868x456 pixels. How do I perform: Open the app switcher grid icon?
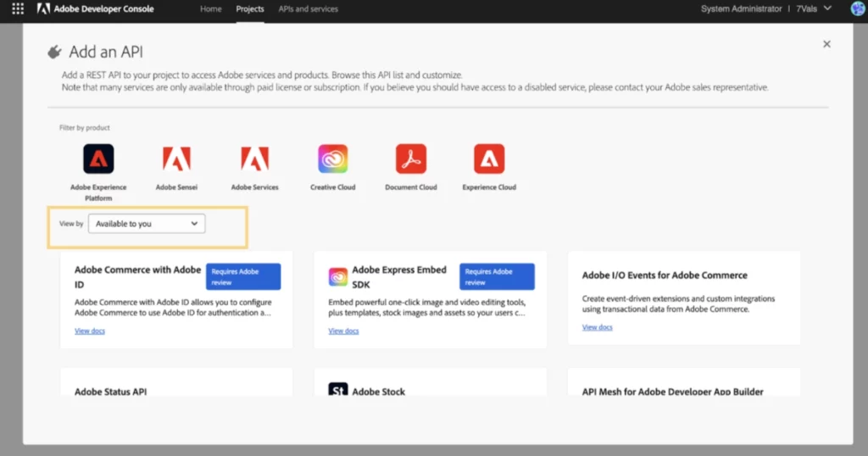[x=18, y=8]
